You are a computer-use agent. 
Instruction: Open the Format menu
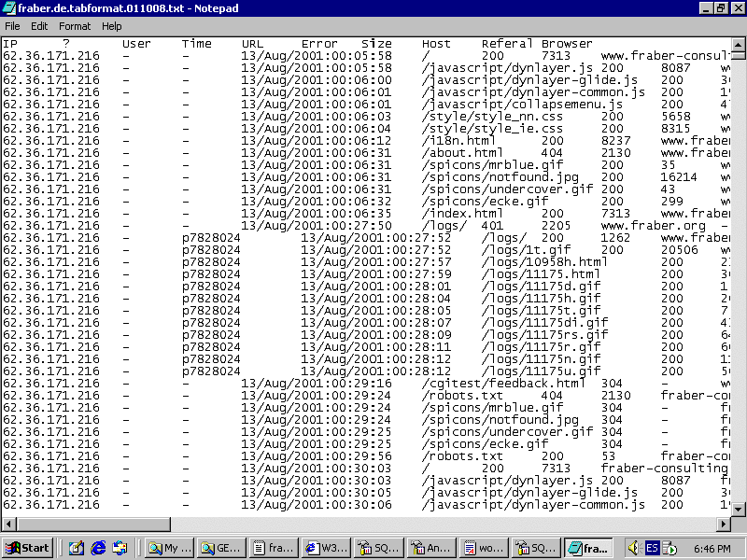point(75,26)
